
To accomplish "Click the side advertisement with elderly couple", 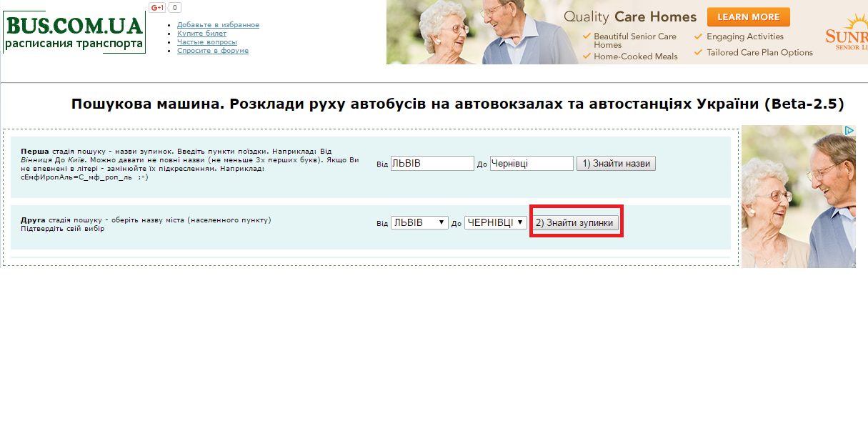I will pos(798,197).
